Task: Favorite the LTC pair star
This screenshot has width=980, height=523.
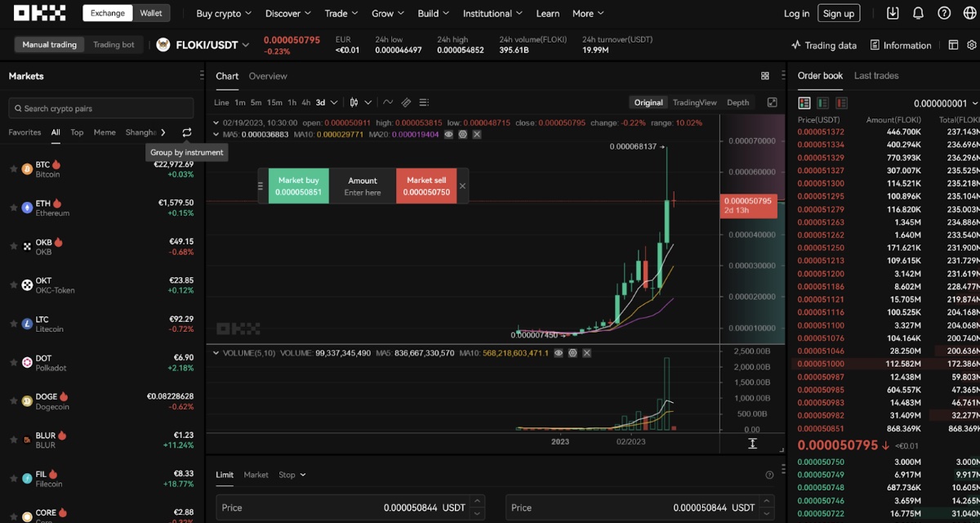Action: (x=13, y=324)
